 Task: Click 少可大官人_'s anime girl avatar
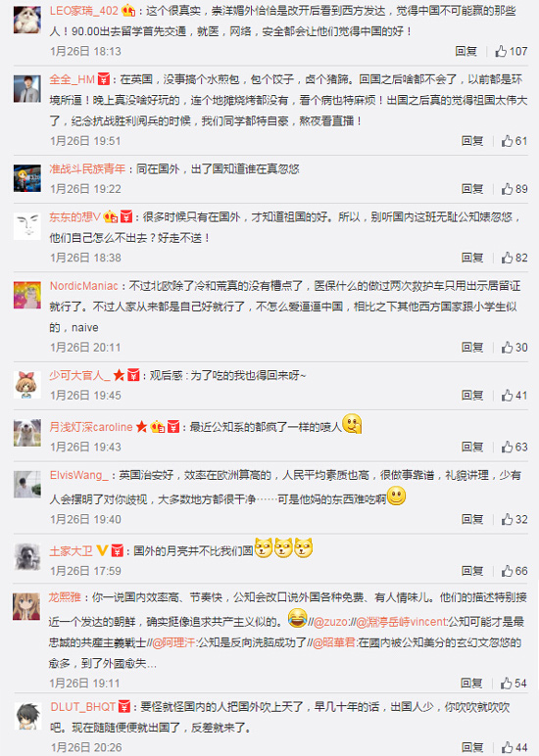pyautogui.click(x=27, y=384)
